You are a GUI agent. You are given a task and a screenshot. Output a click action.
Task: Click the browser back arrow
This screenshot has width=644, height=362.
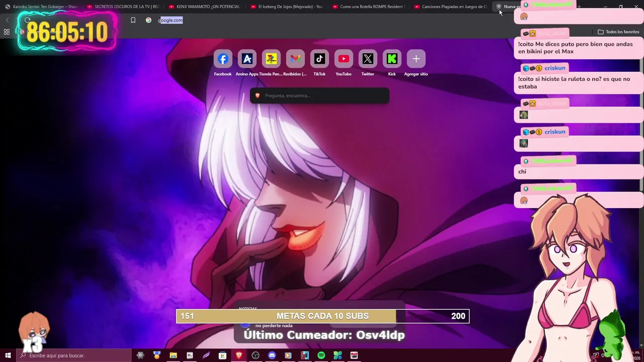pyautogui.click(x=7, y=20)
